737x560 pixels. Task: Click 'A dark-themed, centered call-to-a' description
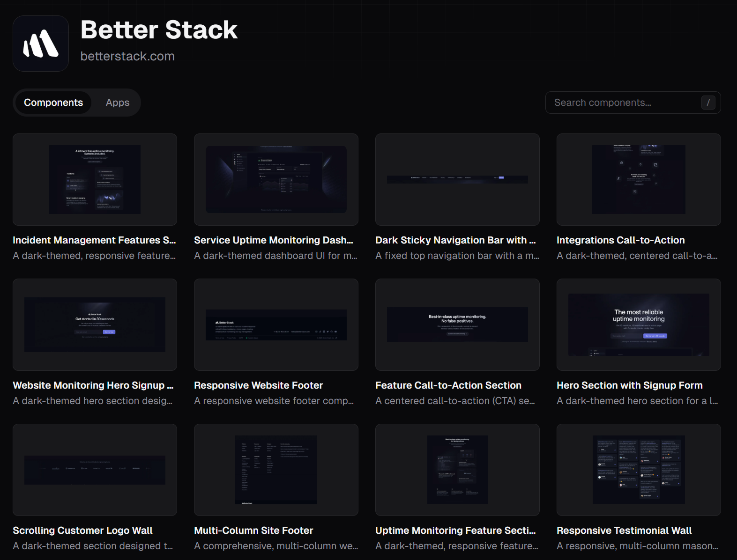point(637,256)
